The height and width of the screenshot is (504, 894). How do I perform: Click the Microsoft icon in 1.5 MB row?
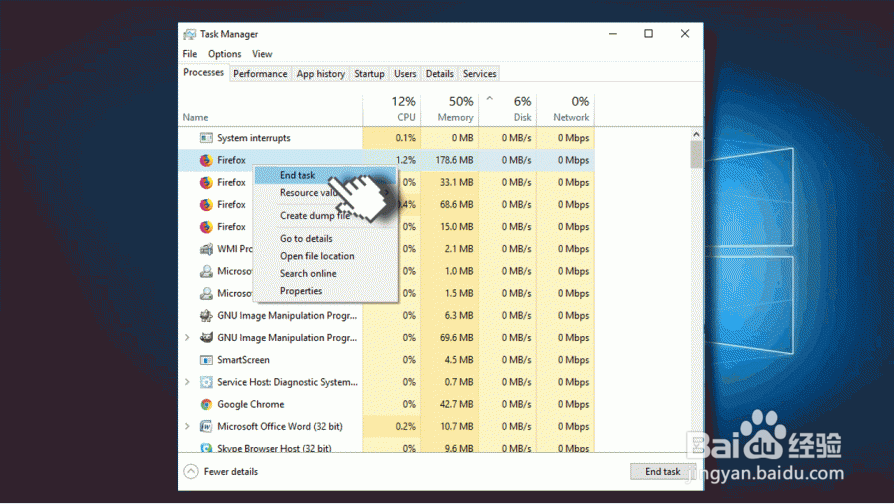click(206, 294)
